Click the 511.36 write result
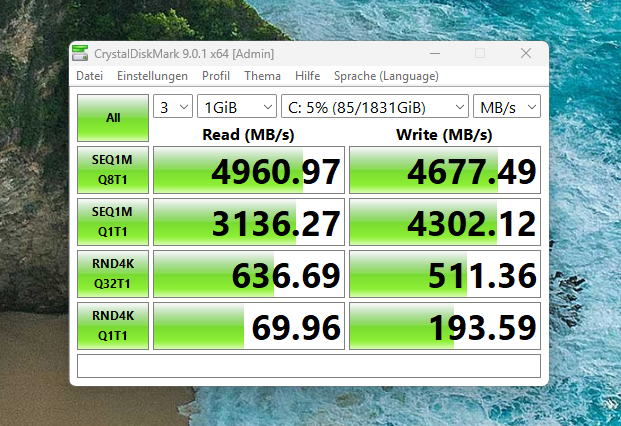621x426 pixels. pyautogui.click(x=445, y=274)
